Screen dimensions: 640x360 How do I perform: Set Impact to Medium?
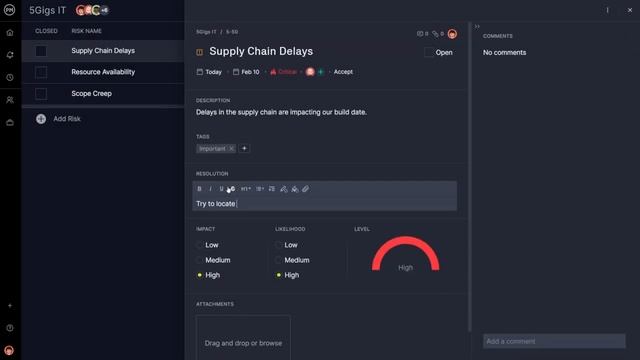[200, 260]
